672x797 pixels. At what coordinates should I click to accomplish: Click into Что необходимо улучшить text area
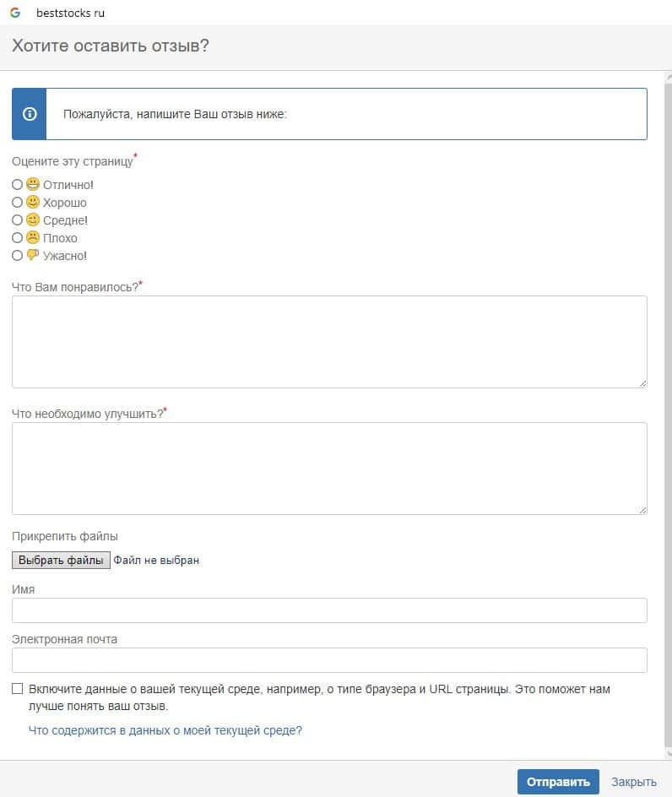tap(329, 469)
